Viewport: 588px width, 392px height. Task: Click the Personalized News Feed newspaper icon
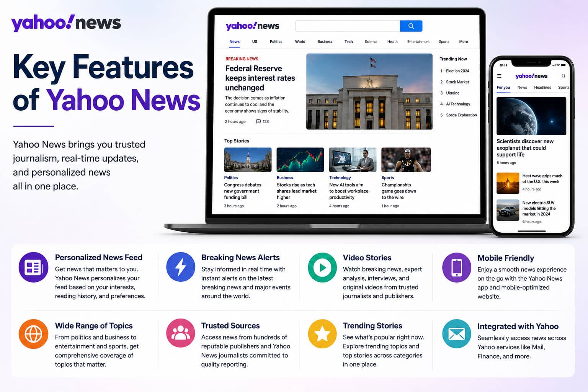tap(33, 267)
